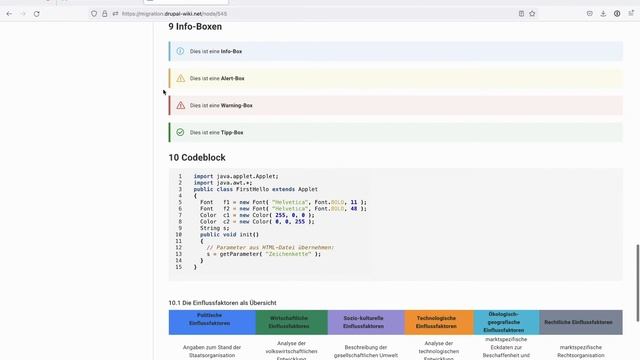Select blue 'Politische Einflussfaktoren' header cell

click(212, 322)
